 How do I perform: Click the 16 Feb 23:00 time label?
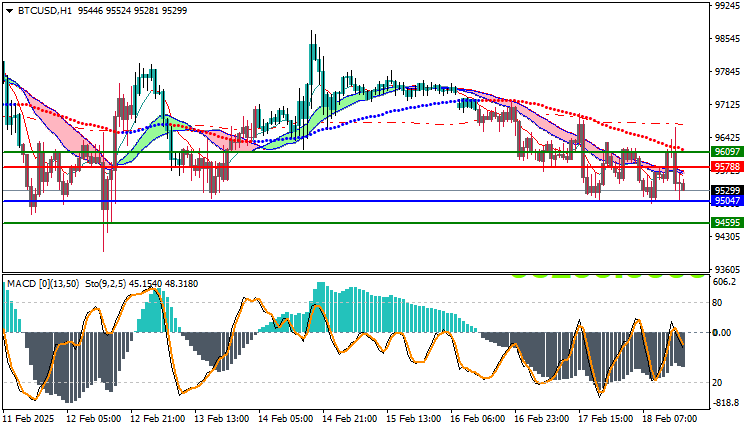point(541,419)
